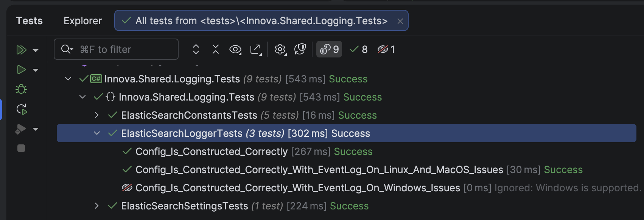
Task: Click "[302 ms] Success" status text
Action: 329,133
